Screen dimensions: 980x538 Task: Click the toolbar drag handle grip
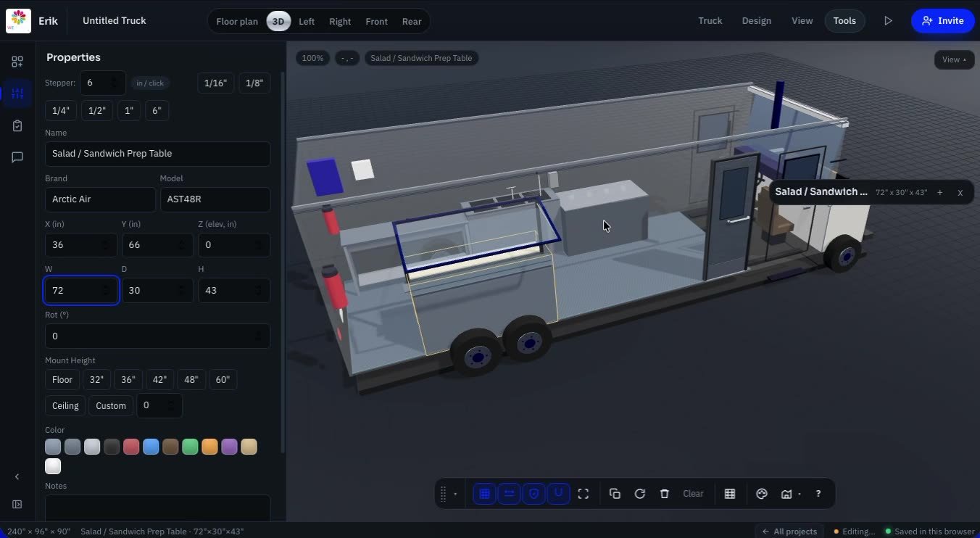(443, 494)
